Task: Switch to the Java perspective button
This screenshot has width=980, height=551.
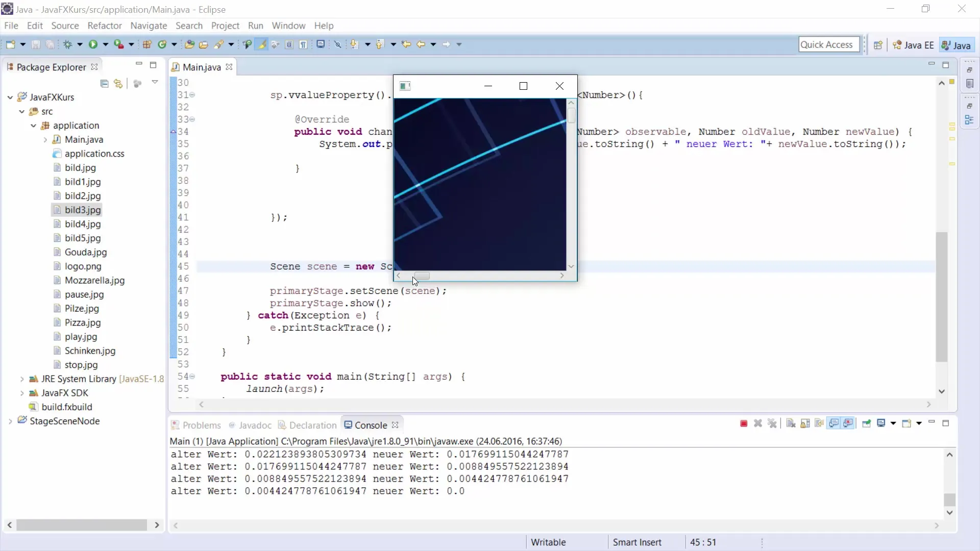Action: tap(956, 45)
